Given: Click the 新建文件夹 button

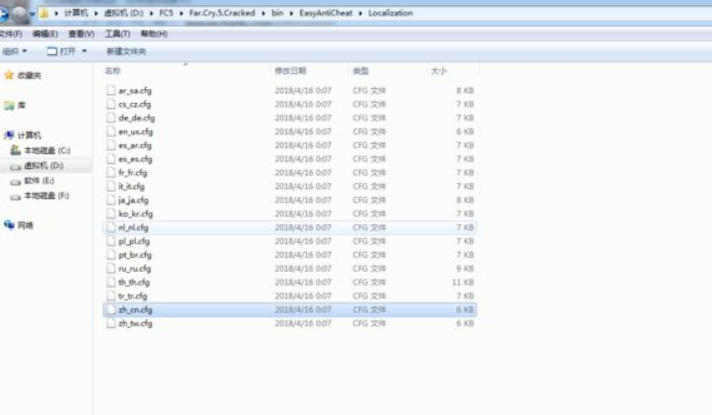Looking at the screenshot, I should pyautogui.click(x=126, y=51).
